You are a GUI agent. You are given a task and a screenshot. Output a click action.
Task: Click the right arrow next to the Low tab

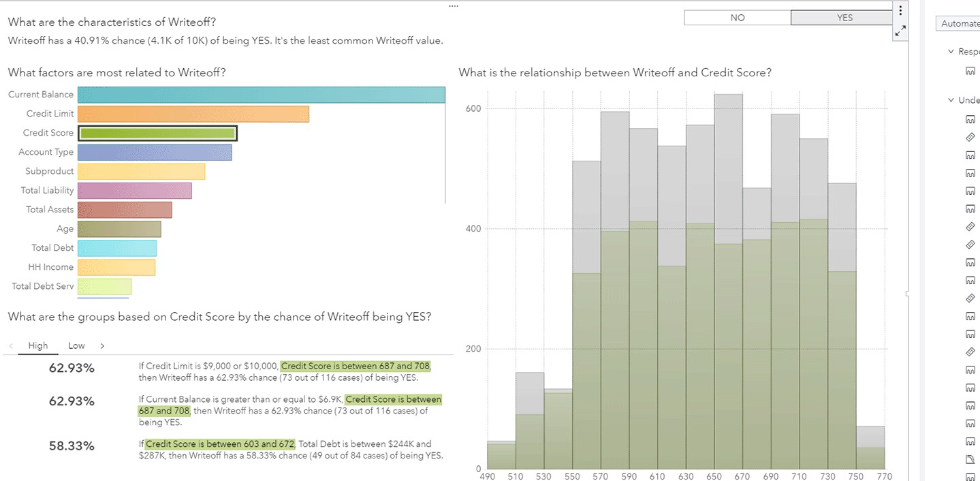pos(102,346)
